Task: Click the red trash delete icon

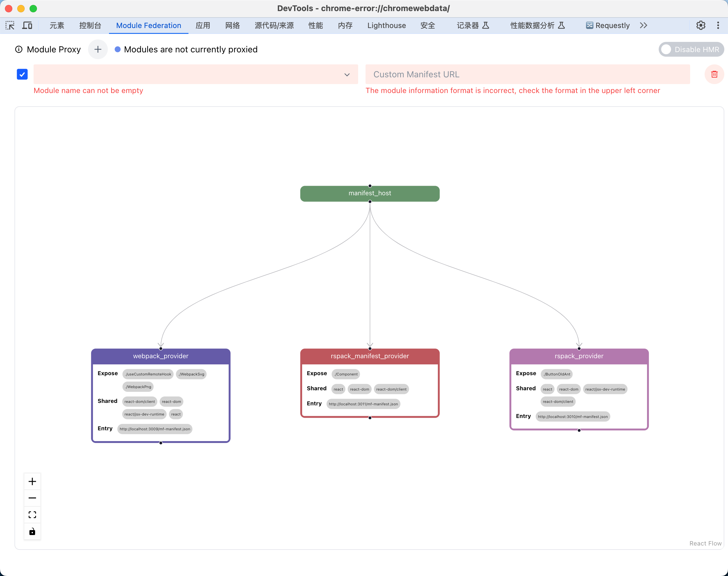Action: point(714,74)
